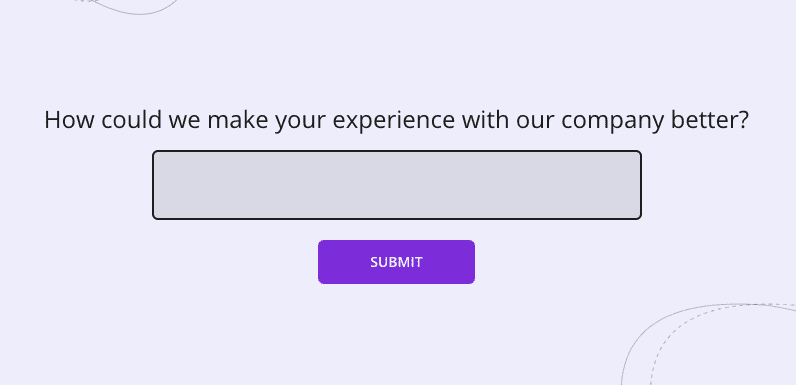The height and width of the screenshot is (385, 796).
Task: Click the word "could" in the heading
Action: pos(131,120)
